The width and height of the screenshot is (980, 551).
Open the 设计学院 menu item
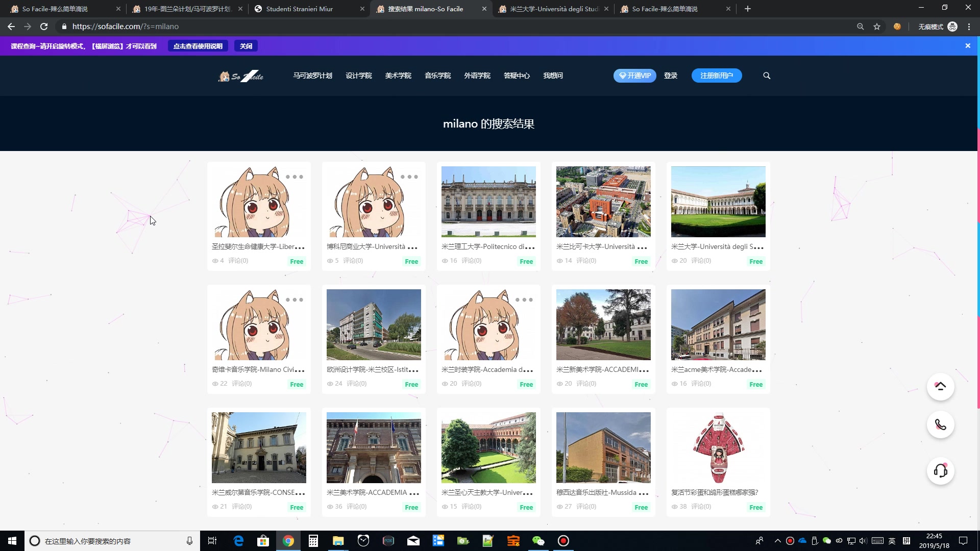359,76
